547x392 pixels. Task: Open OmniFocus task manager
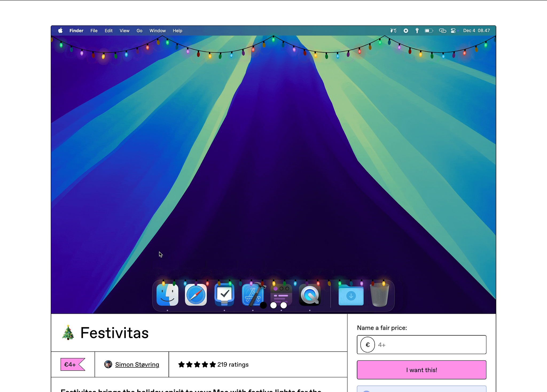(224, 295)
